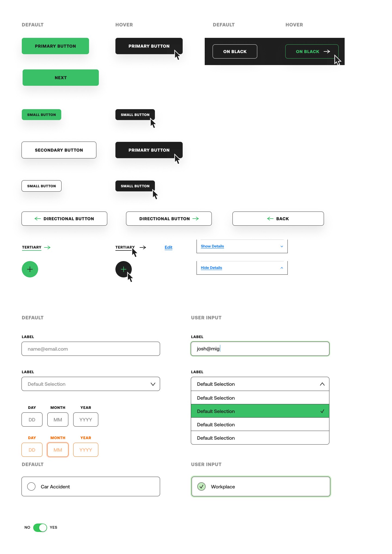The width and height of the screenshot is (392, 554).
Task: Click the green arrow beside default TERTIARY
Action: click(x=47, y=247)
